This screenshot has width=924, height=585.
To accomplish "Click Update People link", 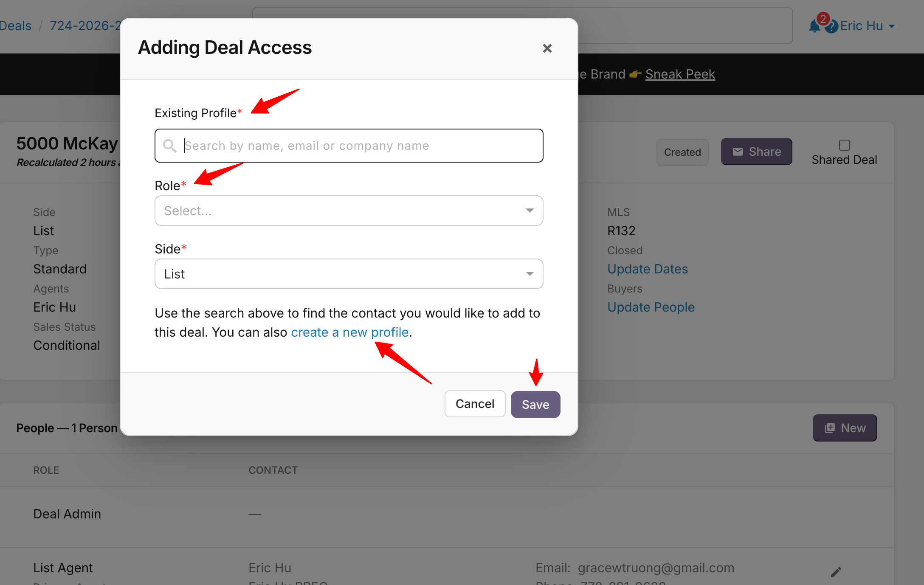I will (651, 307).
